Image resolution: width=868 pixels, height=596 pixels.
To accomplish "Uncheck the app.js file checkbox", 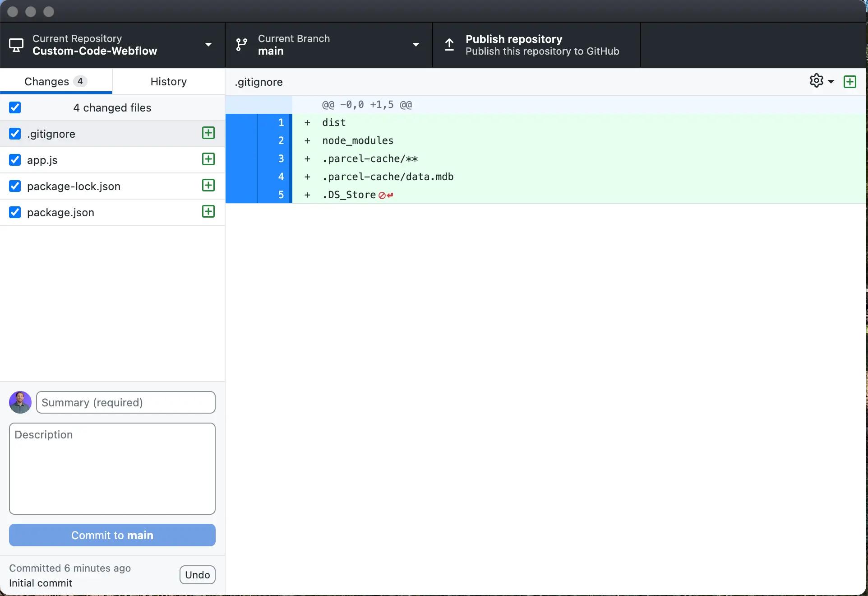I will (x=15, y=160).
